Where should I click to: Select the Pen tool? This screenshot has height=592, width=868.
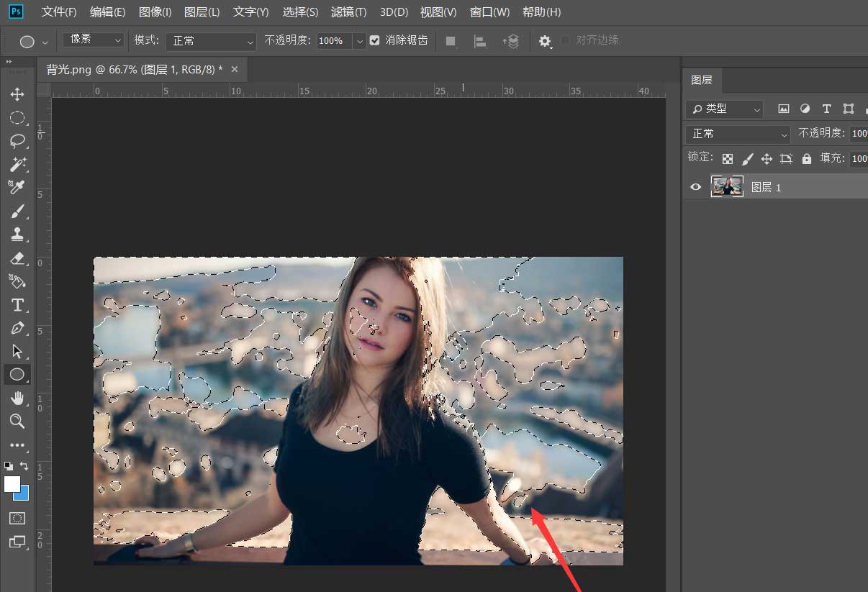[18, 328]
